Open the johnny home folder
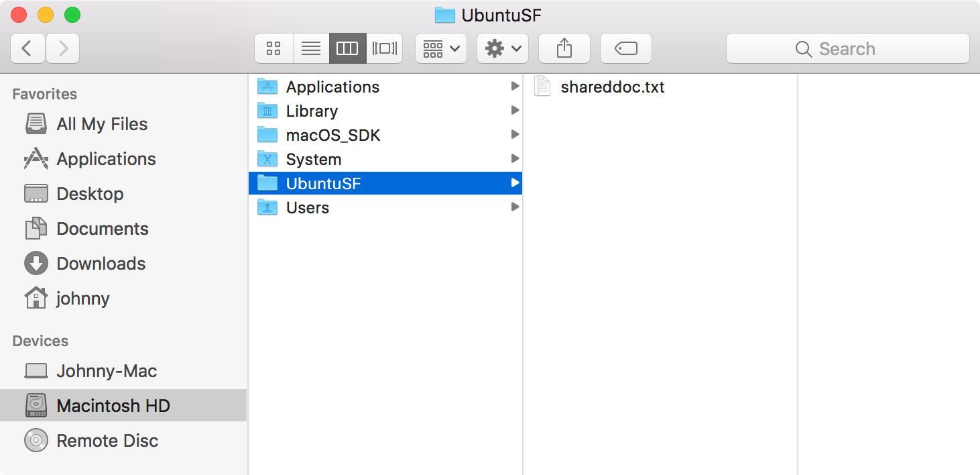 [123, 299]
